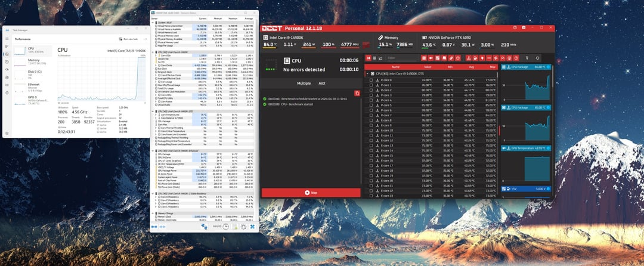Click OCCT sensor filter funnel icon
This screenshot has width=644, height=266.
coord(527,58)
